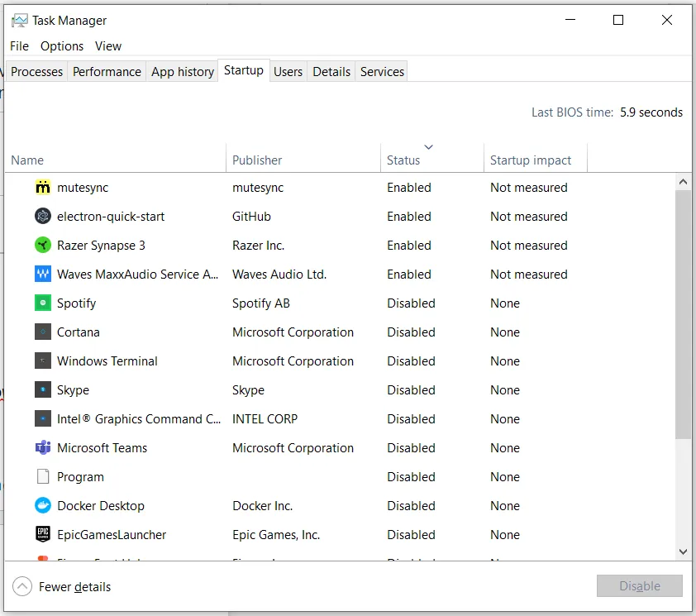Click the Intel Graphics Command Center icon
The height and width of the screenshot is (616, 696).
point(43,418)
